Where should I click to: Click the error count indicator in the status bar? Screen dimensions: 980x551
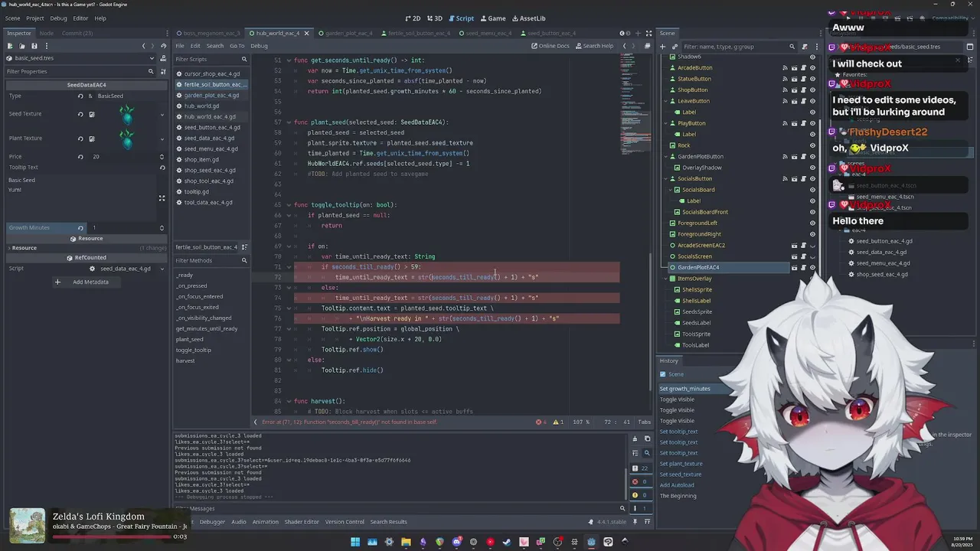point(541,422)
